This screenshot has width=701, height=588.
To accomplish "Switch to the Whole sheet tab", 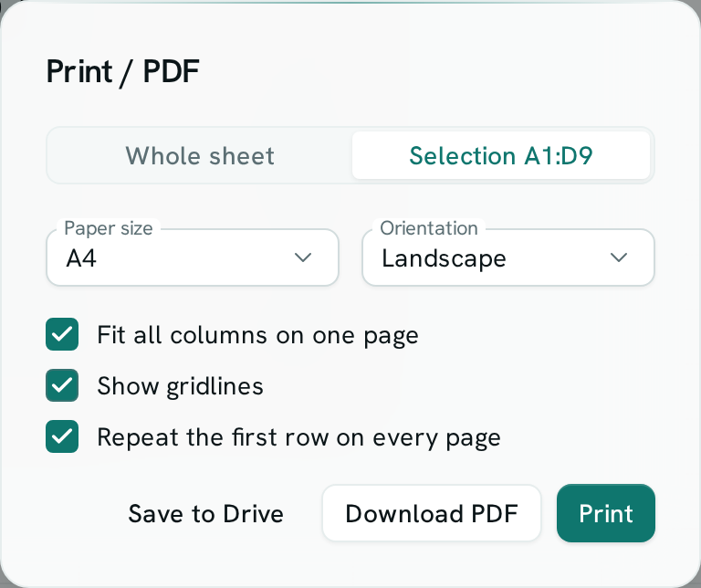I will point(200,155).
